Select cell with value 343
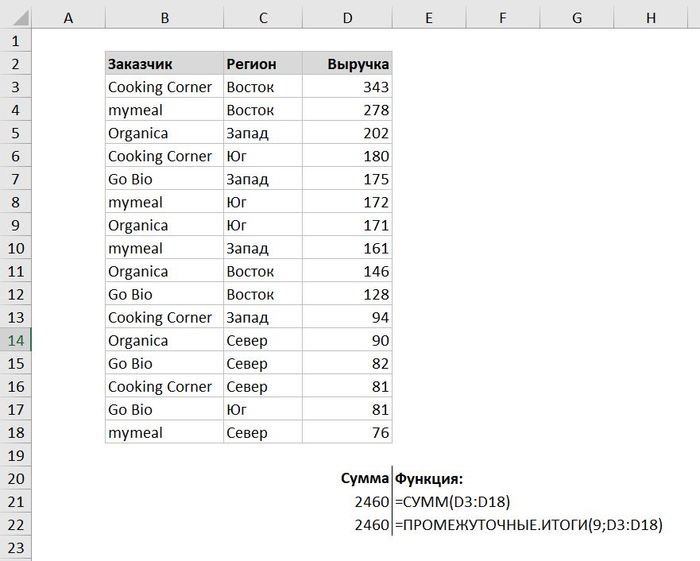The width and height of the screenshot is (700, 561). click(x=347, y=87)
